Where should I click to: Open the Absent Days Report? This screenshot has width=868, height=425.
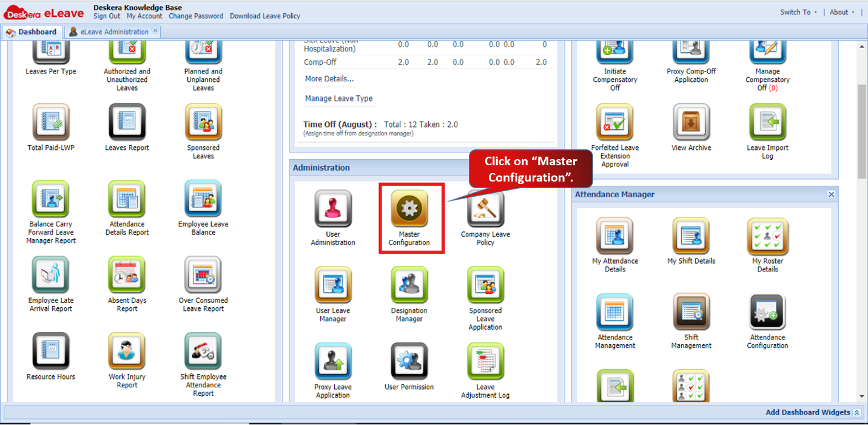[x=127, y=274]
